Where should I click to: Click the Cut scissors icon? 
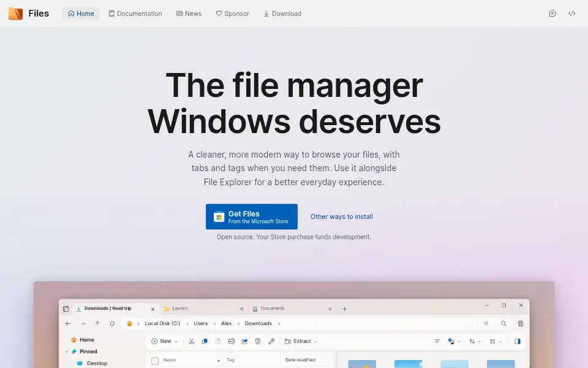coord(192,342)
